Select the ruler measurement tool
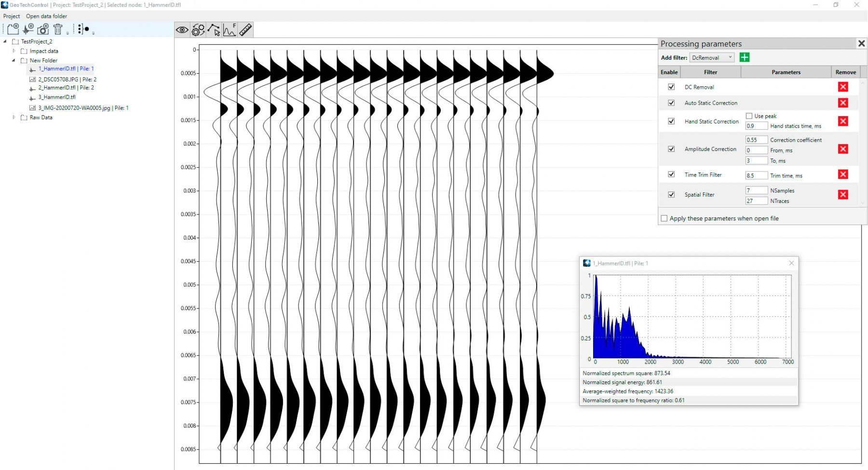 tap(245, 30)
